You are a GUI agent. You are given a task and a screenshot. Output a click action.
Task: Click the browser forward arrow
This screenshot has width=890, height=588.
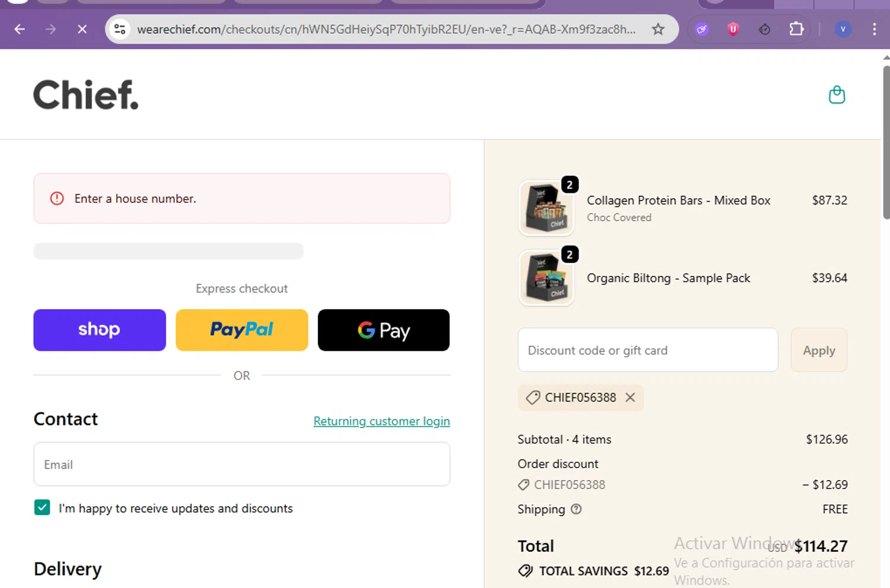[x=51, y=29]
